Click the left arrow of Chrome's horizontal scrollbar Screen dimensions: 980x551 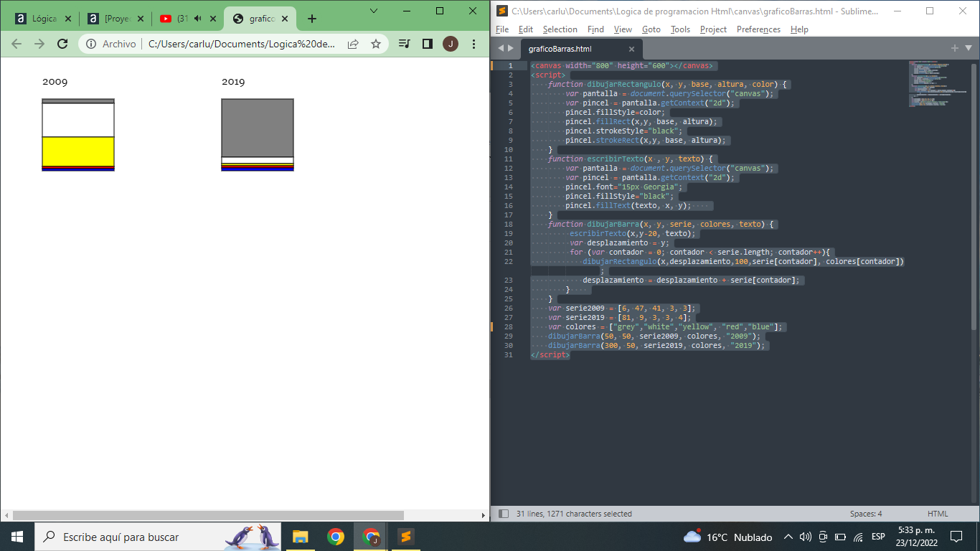click(x=6, y=515)
